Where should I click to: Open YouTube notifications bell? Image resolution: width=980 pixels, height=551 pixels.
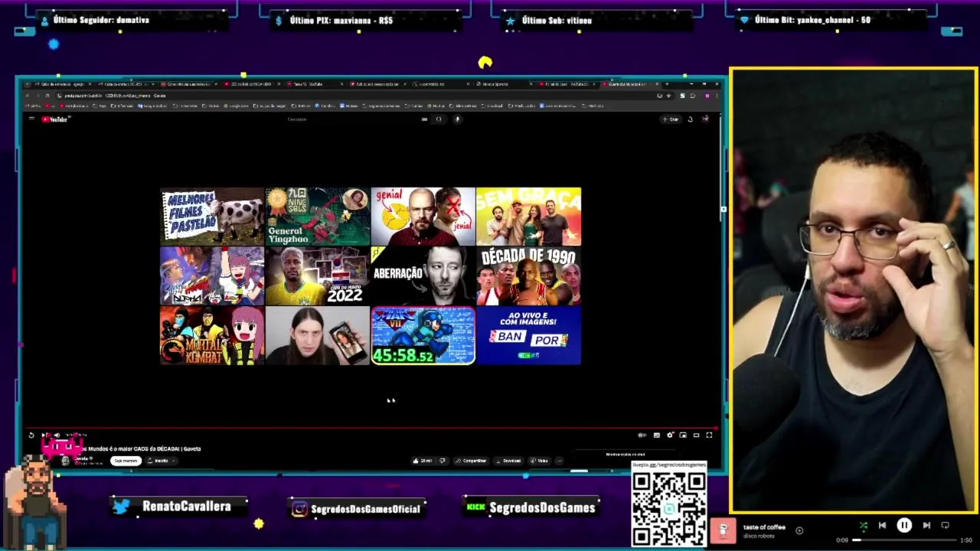pyautogui.click(x=690, y=119)
